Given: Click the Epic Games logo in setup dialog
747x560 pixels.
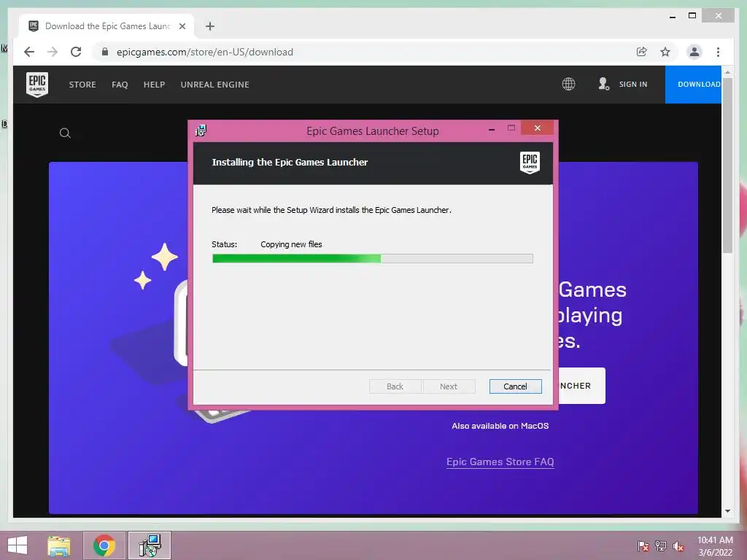Looking at the screenshot, I should tap(530, 163).
